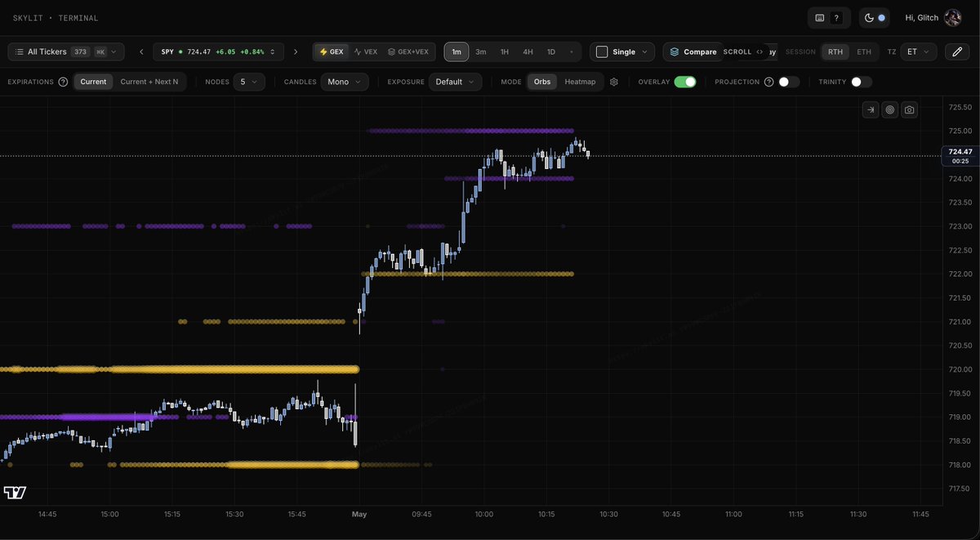980x540 pixels.
Task: Switch to the GEX+VEX tab
Action: point(408,51)
